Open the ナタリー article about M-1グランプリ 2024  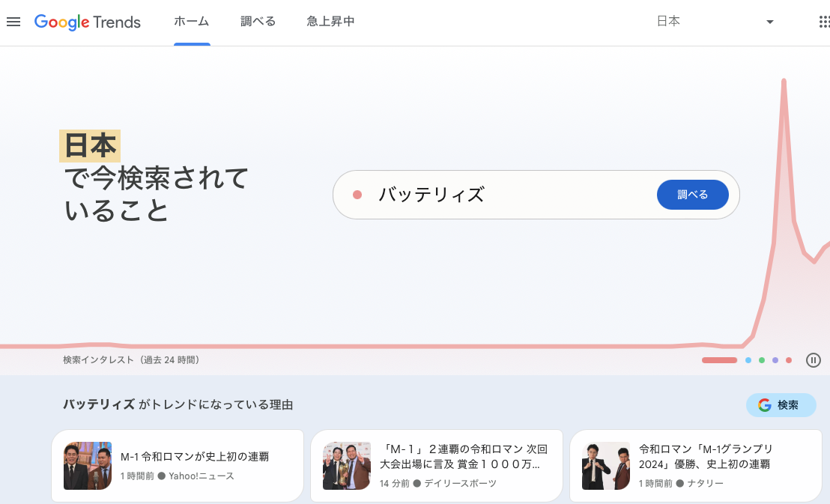click(696, 466)
